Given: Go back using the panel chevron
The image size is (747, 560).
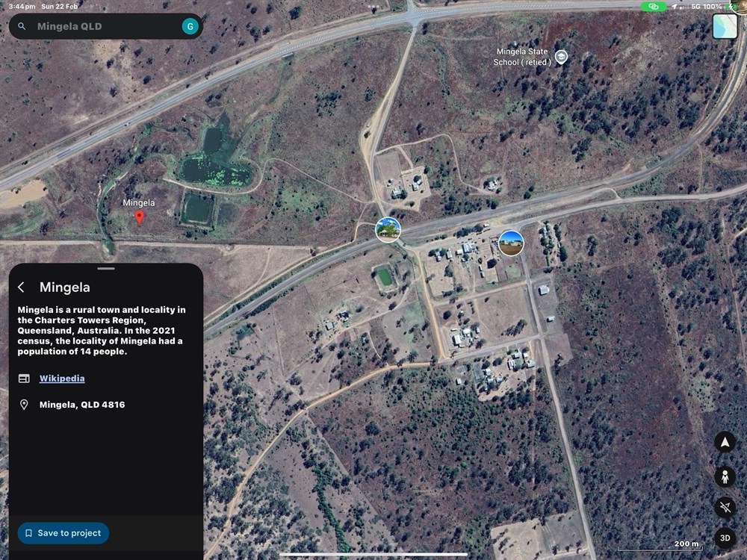Looking at the screenshot, I should [21, 287].
